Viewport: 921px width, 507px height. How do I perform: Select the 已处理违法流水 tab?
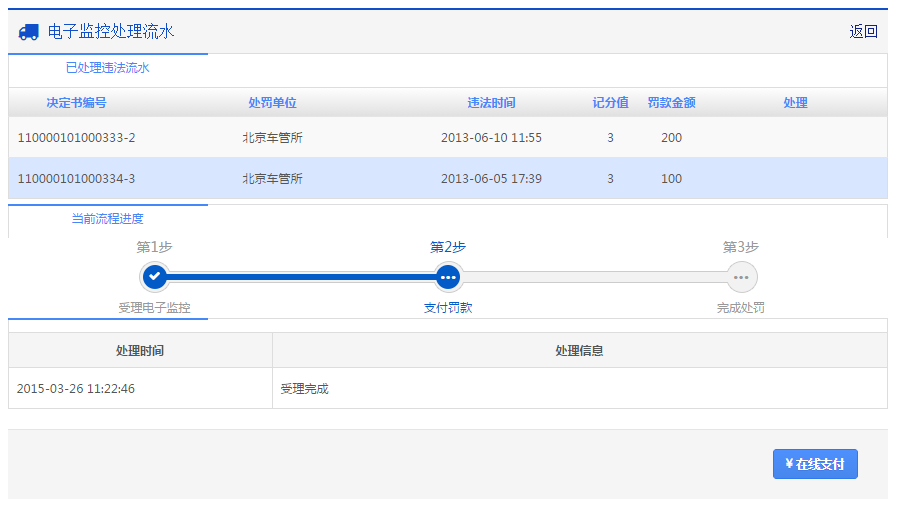pos(107,68)
